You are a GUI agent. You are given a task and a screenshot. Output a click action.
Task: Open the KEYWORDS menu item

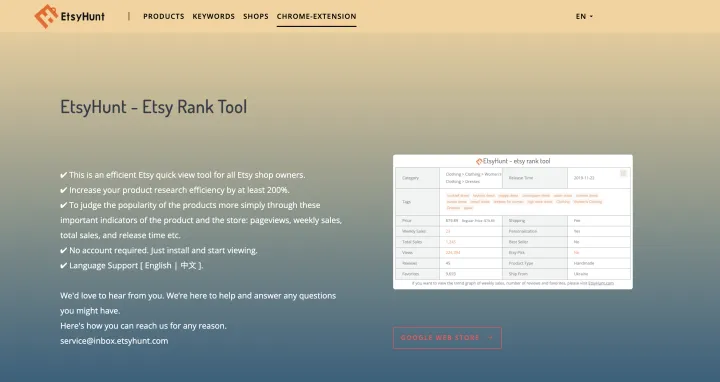tap(214, 17)
